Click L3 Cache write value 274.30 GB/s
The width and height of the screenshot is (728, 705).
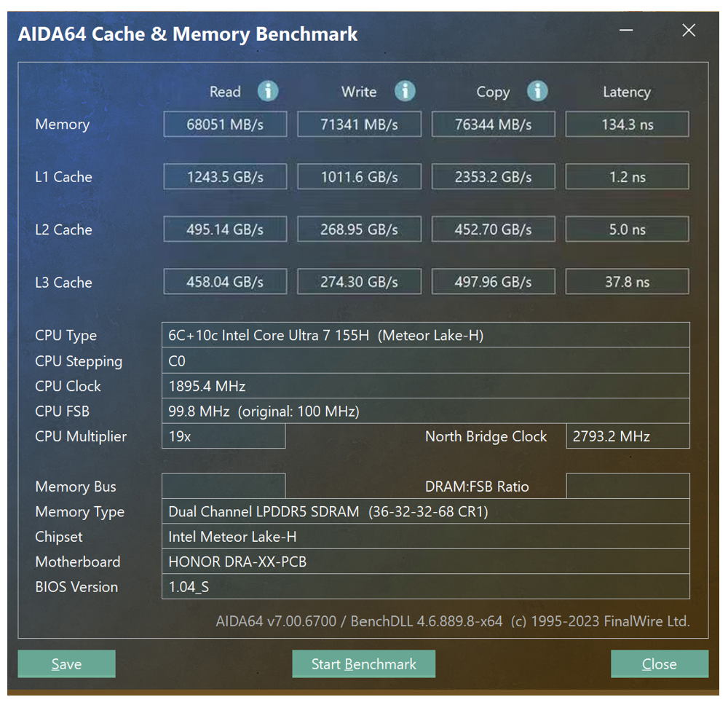click(360, 281)
